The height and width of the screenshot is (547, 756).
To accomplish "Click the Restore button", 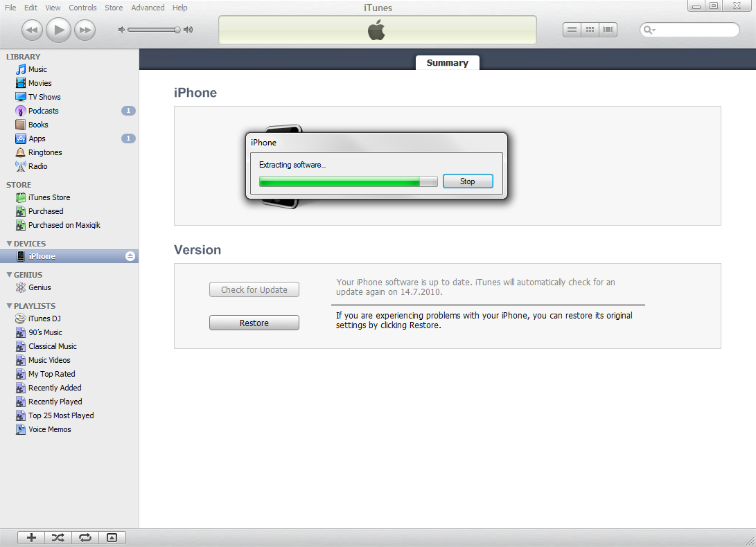I will 254,323.
